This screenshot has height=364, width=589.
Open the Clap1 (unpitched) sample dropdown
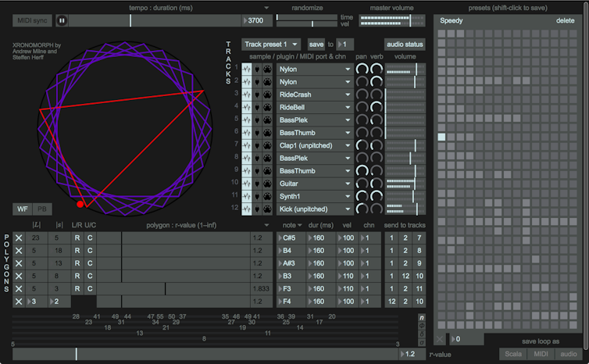pyautogui.click(x=315, y=145)
